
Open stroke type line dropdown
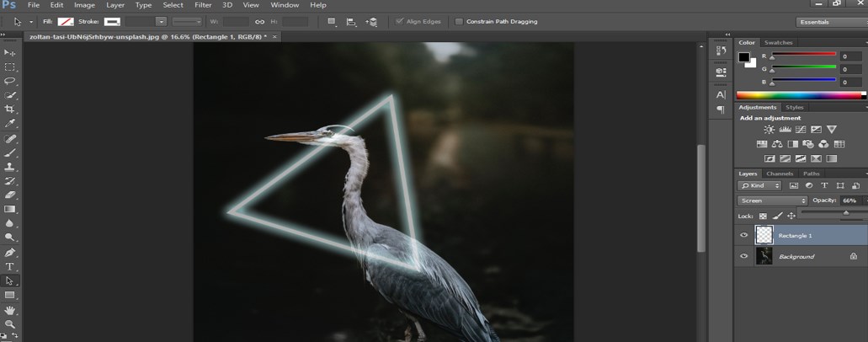coord(187,22)
